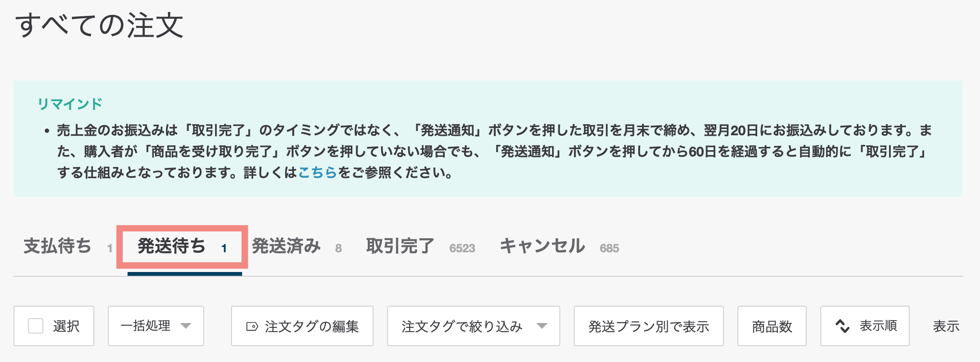Viewport: 980px width, 362px height.
Task: Go to the 取引完了 tab
Action: point(400,246)
